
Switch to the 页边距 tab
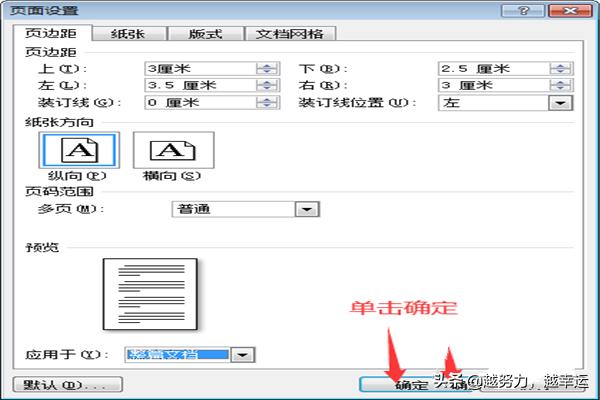(x=52, y=33)
